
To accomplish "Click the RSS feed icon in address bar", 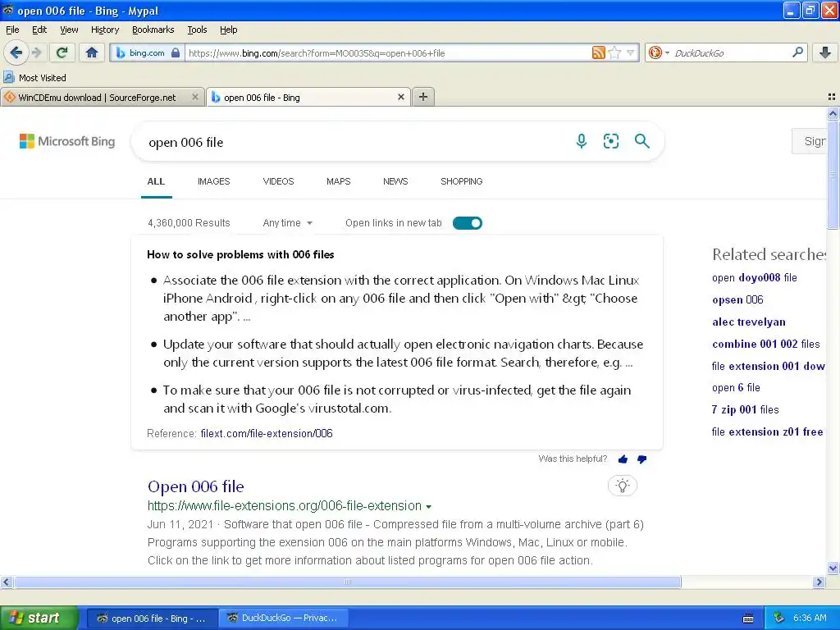I will coord(598,52).
